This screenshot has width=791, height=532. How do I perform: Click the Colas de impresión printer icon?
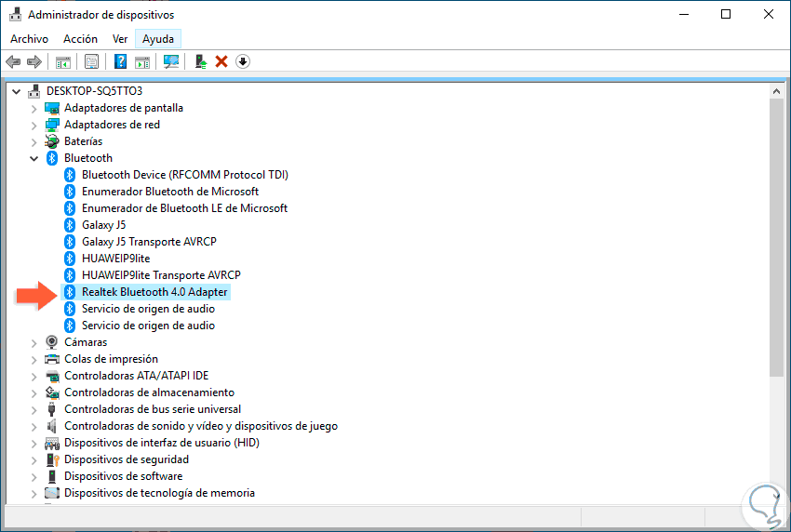(52, 359)
